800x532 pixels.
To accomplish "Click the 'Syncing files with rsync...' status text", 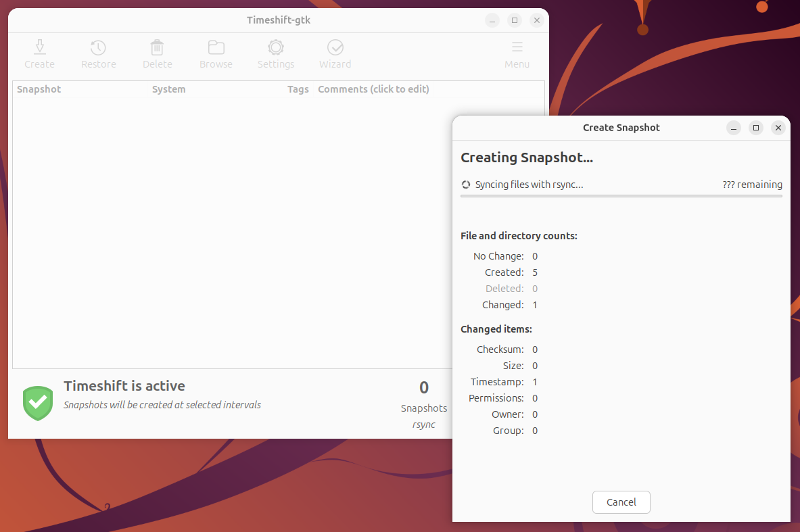I will 529,185.
